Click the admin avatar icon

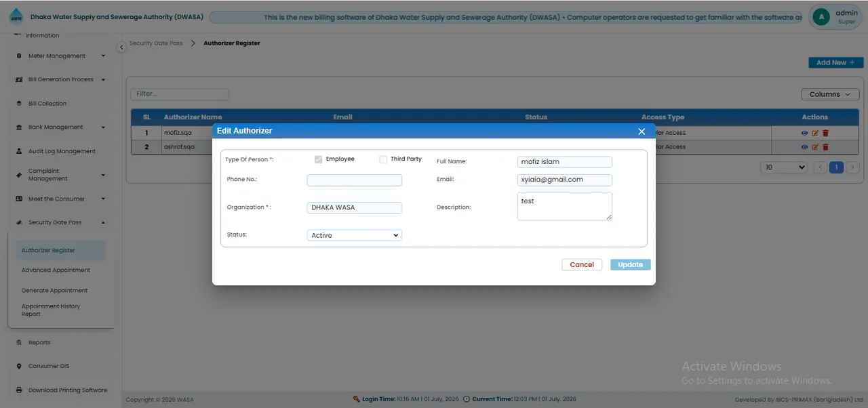click(821, 17)
